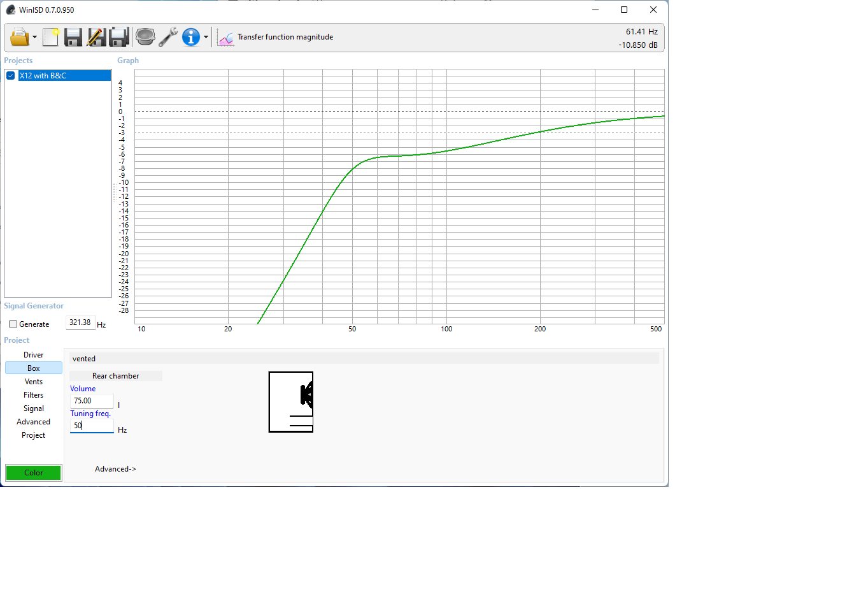The image size is (868, 599).
Task: Open the Transfer function magnitude graph selector
Action: pos(285,37)
